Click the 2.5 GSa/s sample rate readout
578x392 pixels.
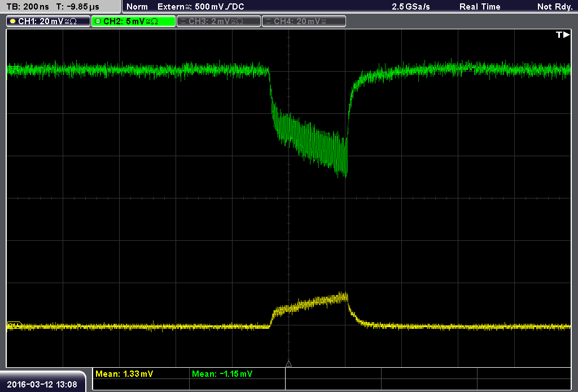[x=411, y=7]
